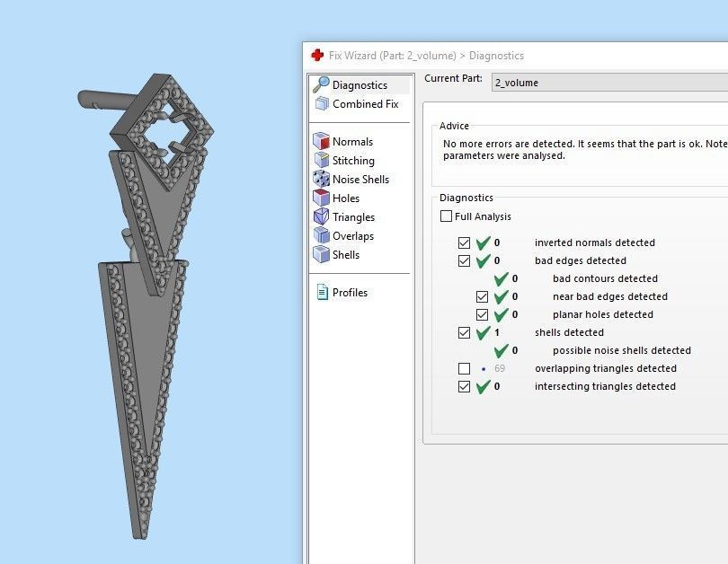Viewport: 728px width, 564px height.
Task: Open the Normals repair page
Action: pyautogui.click(x=353, y=142)
